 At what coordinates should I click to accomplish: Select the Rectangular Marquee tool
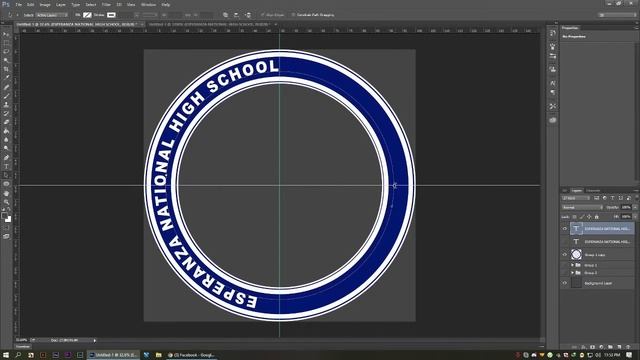point(6,43)
